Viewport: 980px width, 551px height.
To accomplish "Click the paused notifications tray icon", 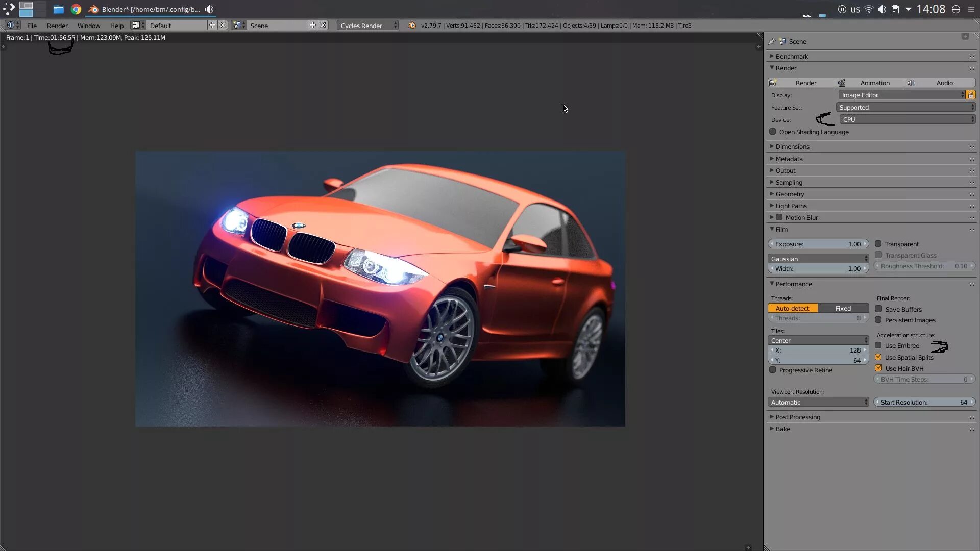I will coord(842,9).
